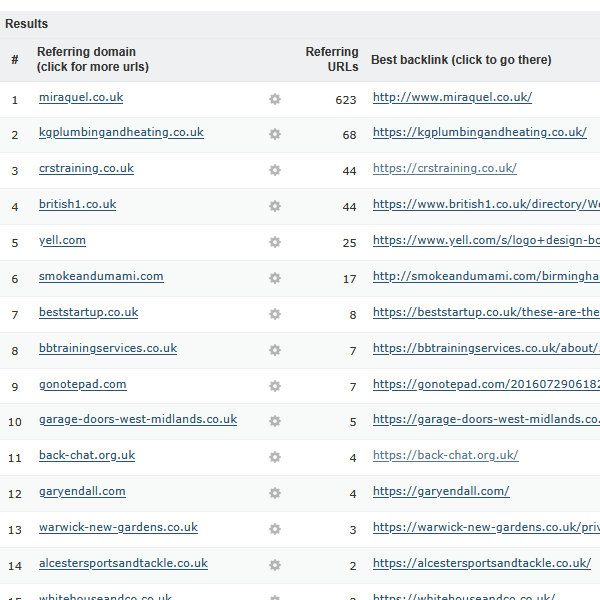Click the alcestersportsandtackle.co.uk domain link
Screen dimensions: 600x600
(123, 564)
